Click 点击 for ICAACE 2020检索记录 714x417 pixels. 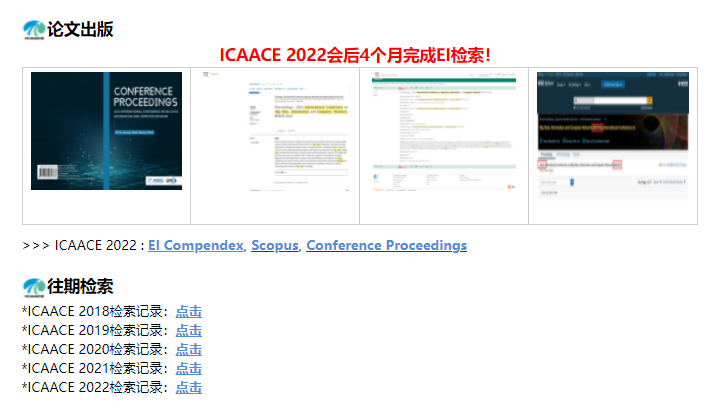(x=189, y=350)
